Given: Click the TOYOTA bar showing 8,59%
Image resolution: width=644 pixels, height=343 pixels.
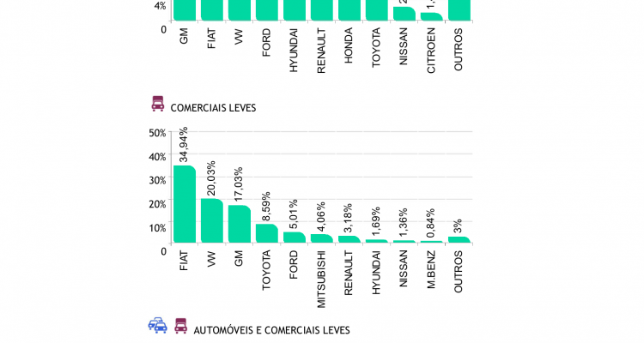Looking at the screenshot, I should tap(266, 233).
